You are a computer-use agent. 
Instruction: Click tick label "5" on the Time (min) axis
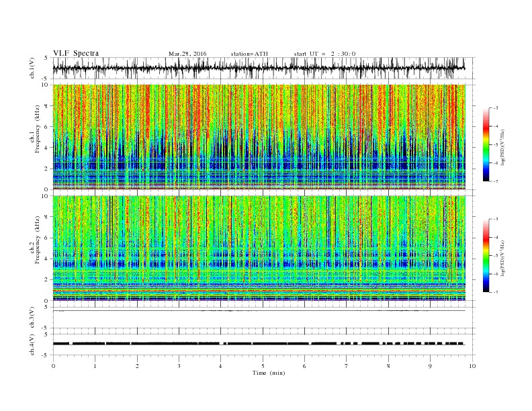click(263, 366)
